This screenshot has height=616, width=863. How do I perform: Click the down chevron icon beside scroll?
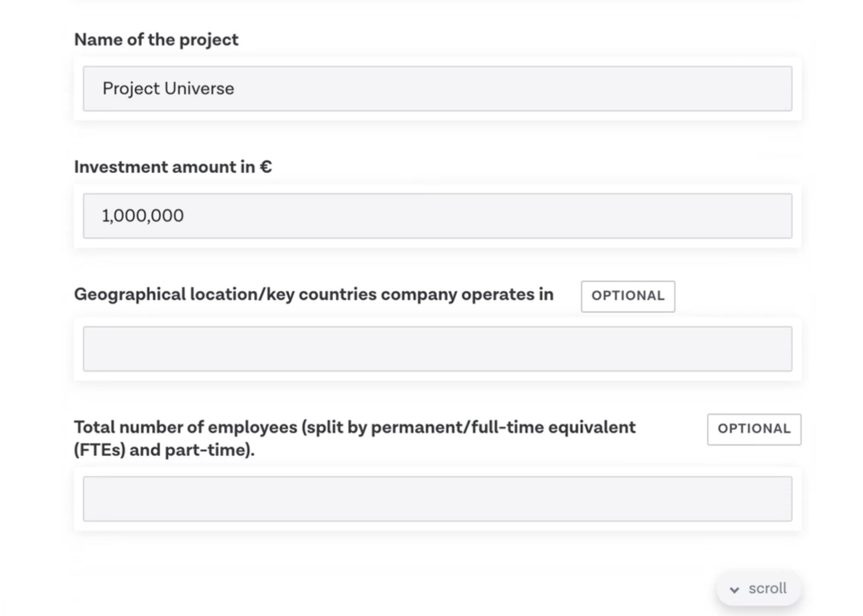point(735,590)
